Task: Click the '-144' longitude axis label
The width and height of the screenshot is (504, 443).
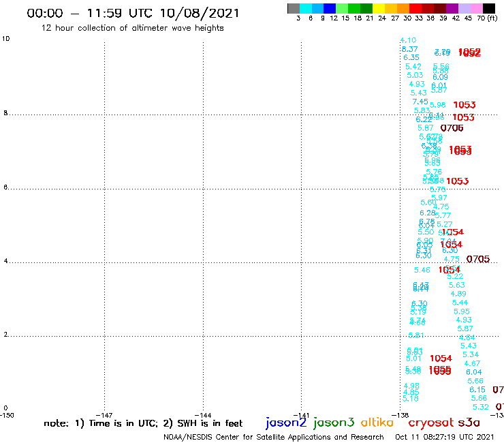Action: 203,415
